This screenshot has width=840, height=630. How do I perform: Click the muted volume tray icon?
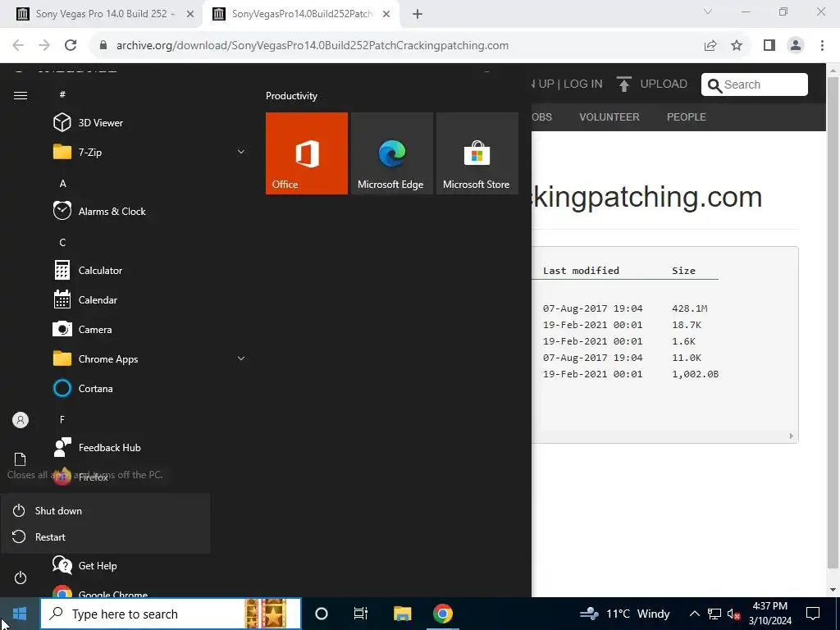pyautogui.click(x=734, y=614)
